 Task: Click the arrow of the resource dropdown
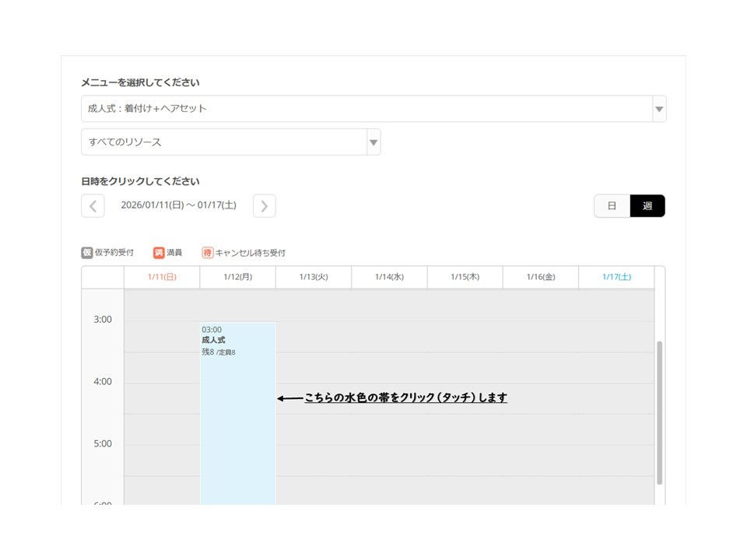tap(373, 142)
